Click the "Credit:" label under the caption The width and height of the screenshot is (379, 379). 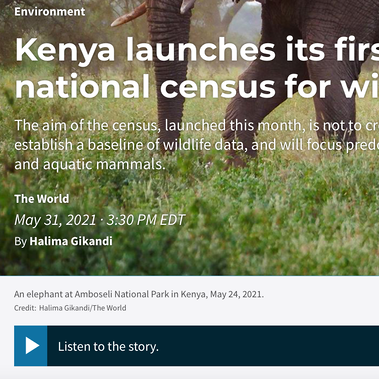click(25, 308)
